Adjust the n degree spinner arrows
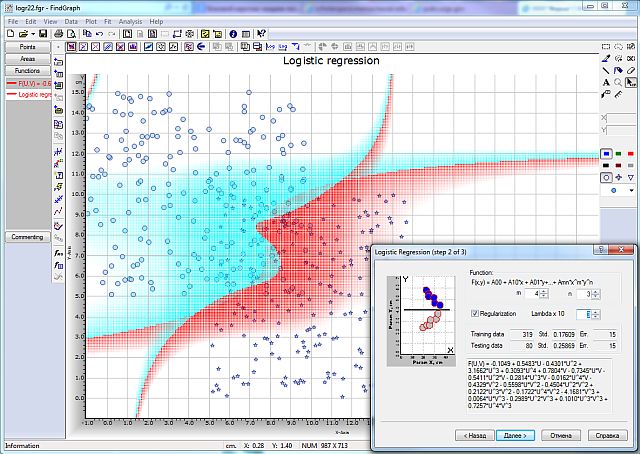Viewport: 640px width, 454px height. pos(596,294)
